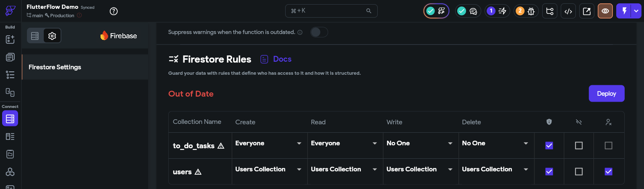The height and width of the screenshot is (189, 644).
Task: Click the Collection Name column header
Action: coord(197,122)
